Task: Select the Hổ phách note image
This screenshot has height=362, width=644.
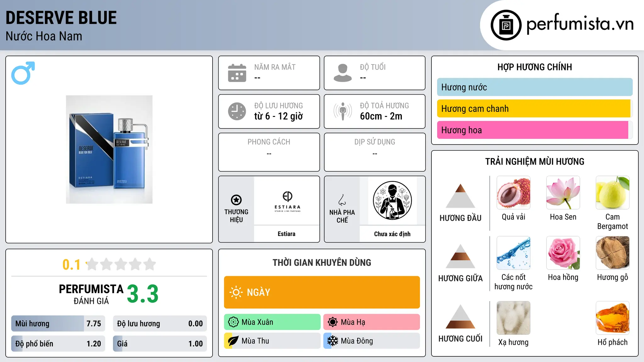Action: [x=613, y=318]
